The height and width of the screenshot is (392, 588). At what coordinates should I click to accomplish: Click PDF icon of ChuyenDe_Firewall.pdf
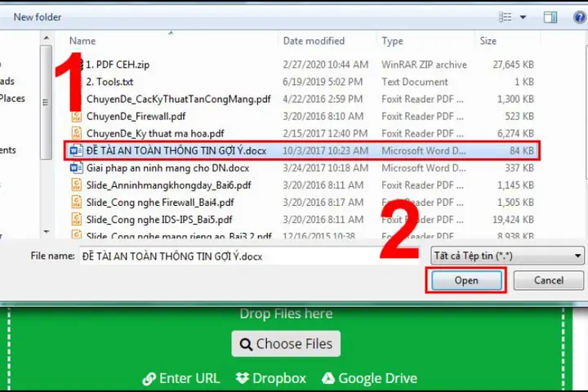click(77, 116)
